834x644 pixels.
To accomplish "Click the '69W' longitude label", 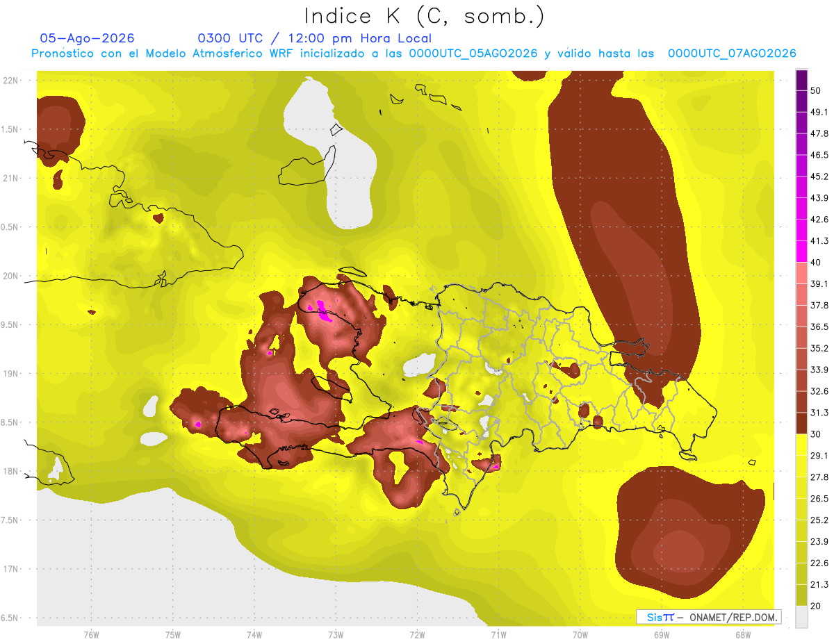I will point(662,635).
